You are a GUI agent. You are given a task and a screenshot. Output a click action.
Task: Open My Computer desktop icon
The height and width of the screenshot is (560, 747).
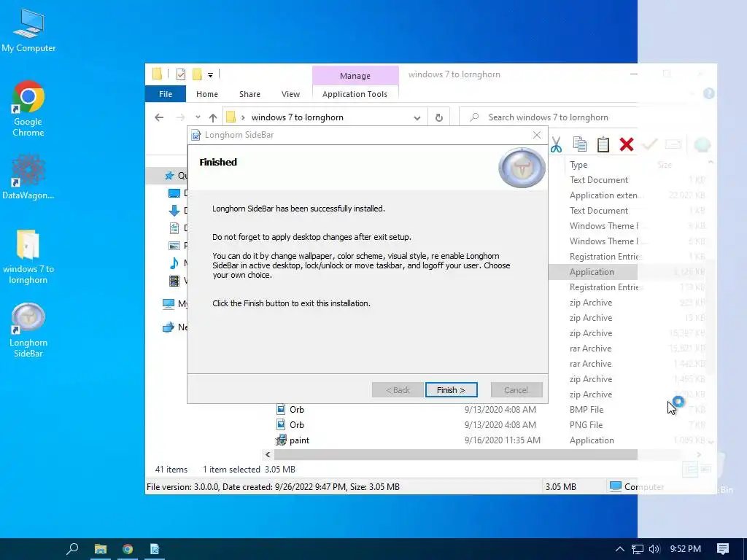[x=28, y=31]
